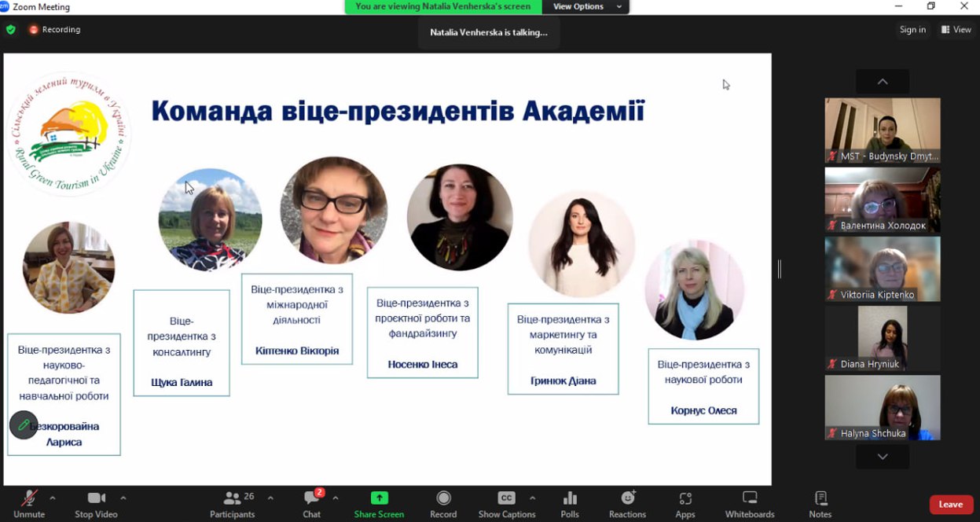Select Viktoriia Kiptenko's video thumbnail
The width and height of the screenshot is (980, 522).
(x=882, y=270)
